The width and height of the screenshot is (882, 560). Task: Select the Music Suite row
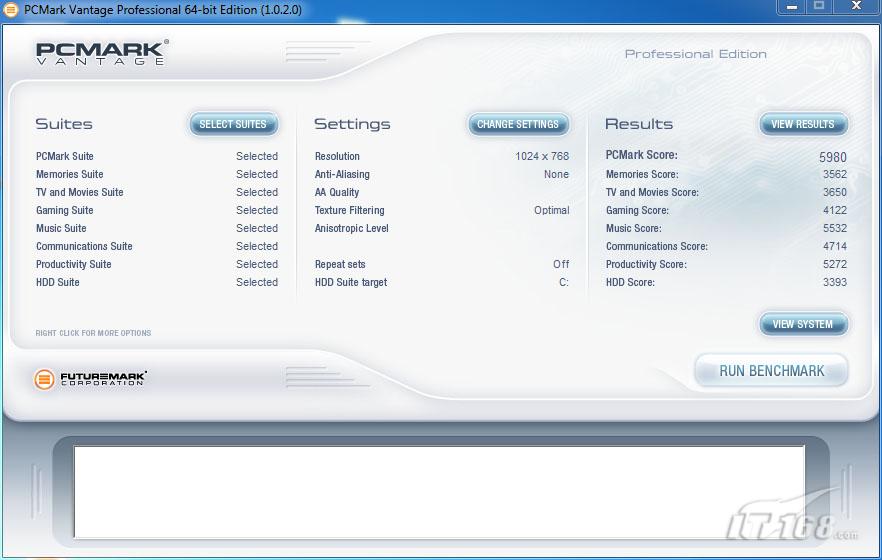pos(157,228)
